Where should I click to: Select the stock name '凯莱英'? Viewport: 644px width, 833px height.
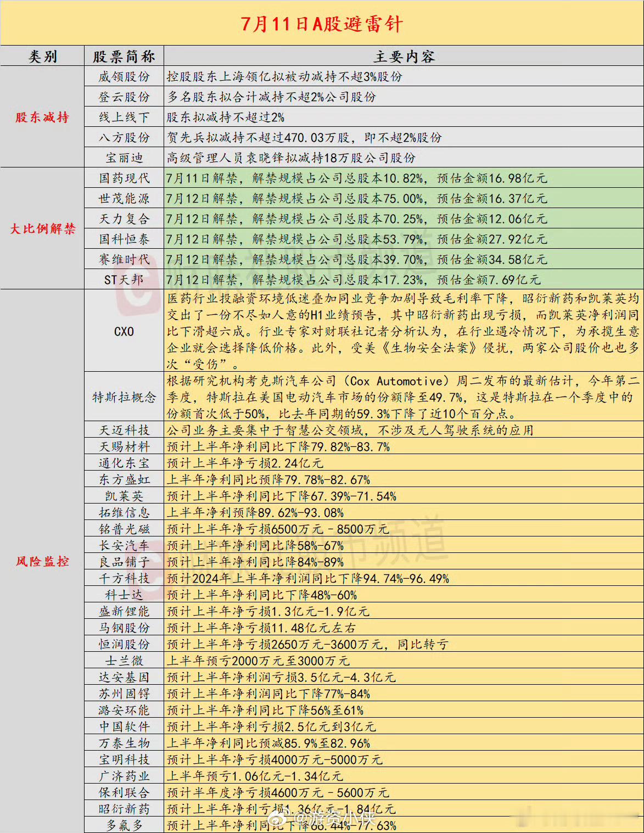pyautogui.click(x=124, y=496)
